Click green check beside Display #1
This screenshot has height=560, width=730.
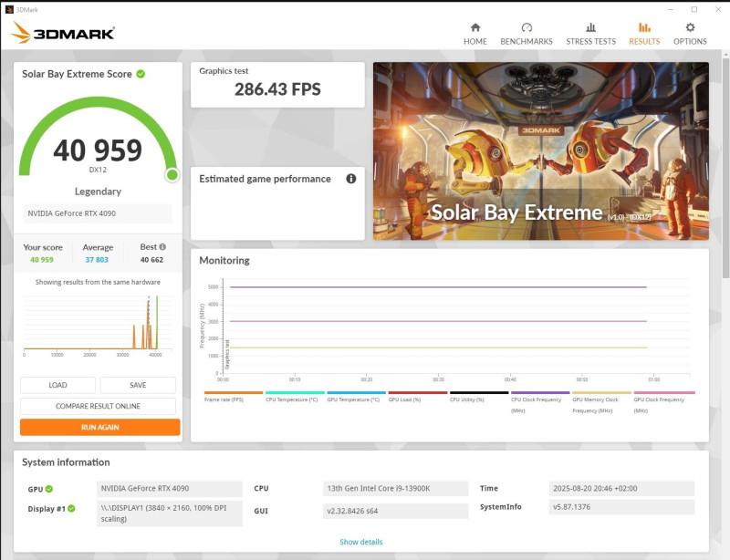[71, 509]
